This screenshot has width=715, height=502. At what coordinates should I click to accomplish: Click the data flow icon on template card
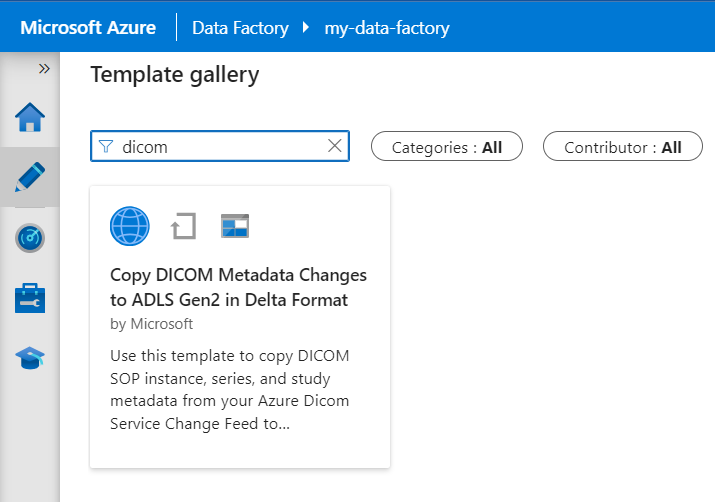pos(234,226)
